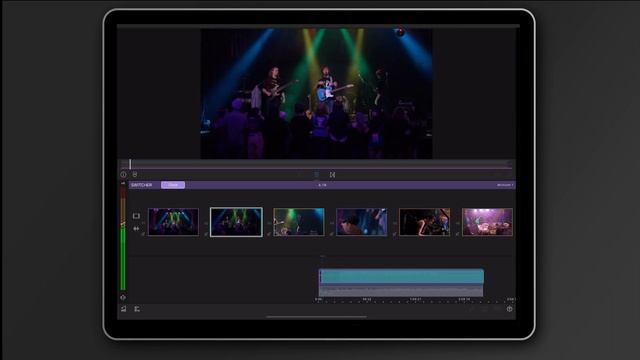Select first camera angle wide stage thumbnail
Viewport: 640px width, 360px height.
click(173, 222)
